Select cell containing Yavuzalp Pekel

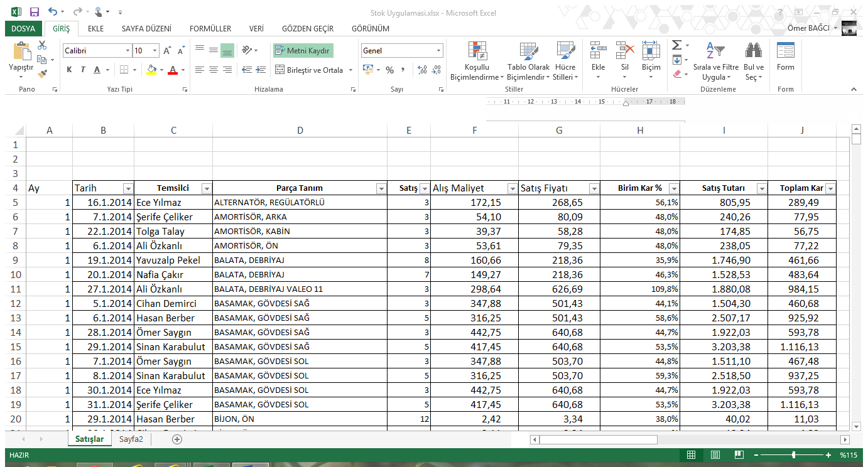tap(173, 260)
